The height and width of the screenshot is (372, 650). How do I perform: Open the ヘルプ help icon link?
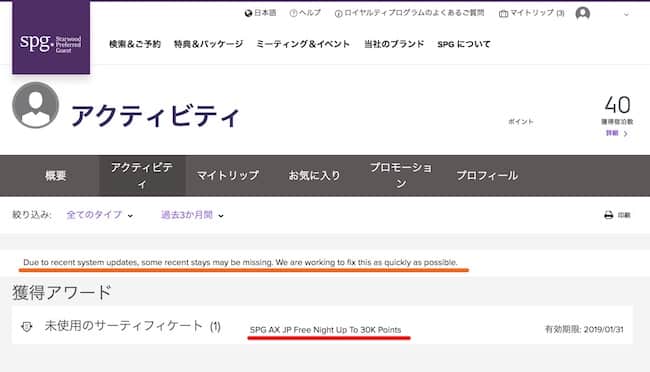point(293,13)
